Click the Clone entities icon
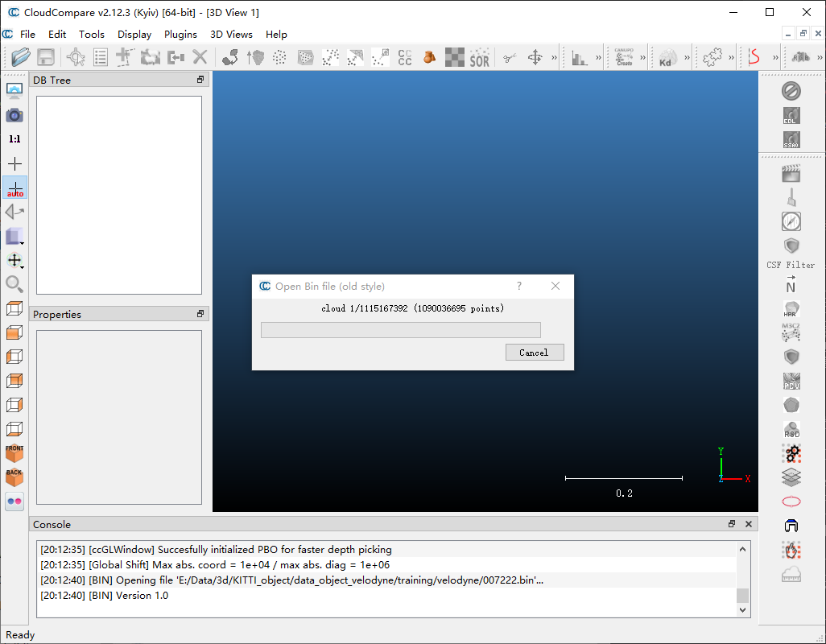 click(150, 57)
